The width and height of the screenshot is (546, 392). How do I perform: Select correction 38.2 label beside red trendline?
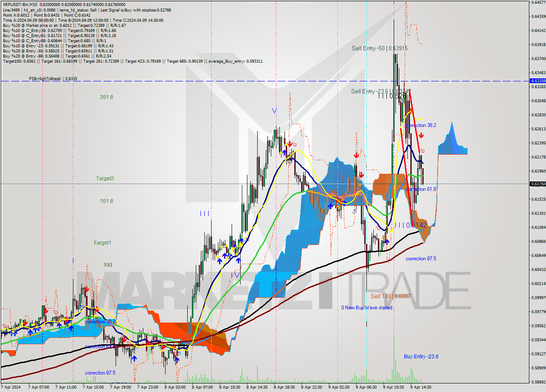(x=421, y=125)
